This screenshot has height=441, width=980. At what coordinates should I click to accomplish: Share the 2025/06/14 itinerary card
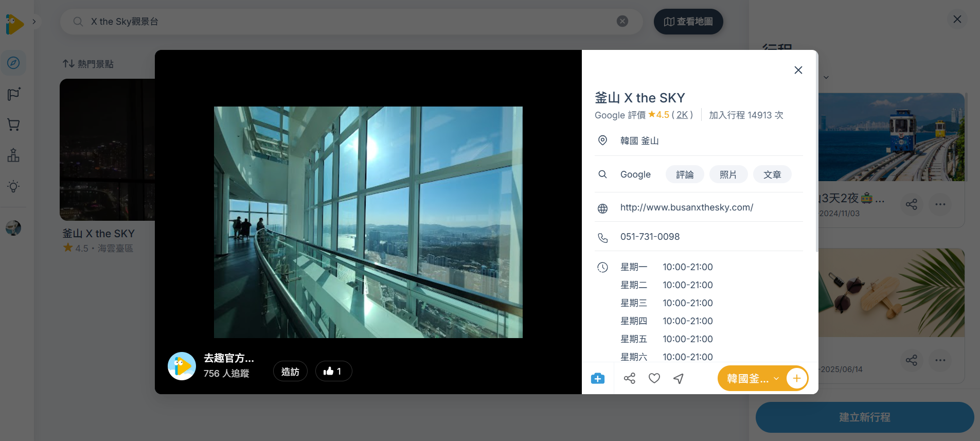tap(912, 360)
